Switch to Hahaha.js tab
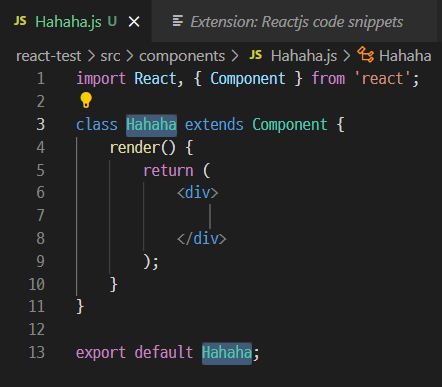 click(75, 21)
